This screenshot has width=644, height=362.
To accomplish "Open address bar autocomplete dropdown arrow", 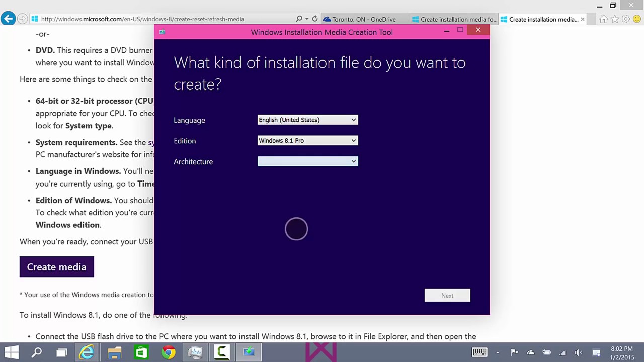I will click(x=306, y=19).
